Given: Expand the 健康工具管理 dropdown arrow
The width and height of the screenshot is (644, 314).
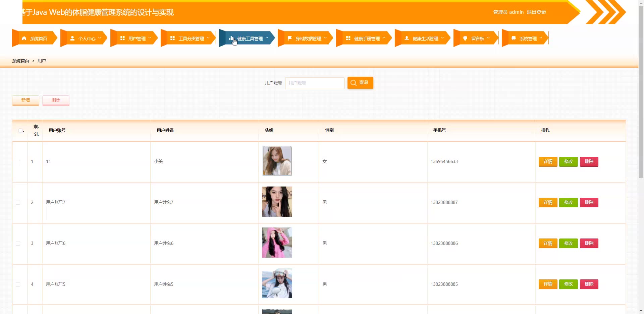Looking at the screenshot, I should pyautogui.click(x=267, y=38).
